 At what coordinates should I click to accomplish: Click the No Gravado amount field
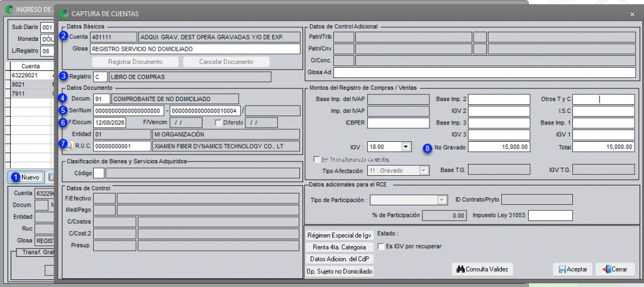[499, 147]
